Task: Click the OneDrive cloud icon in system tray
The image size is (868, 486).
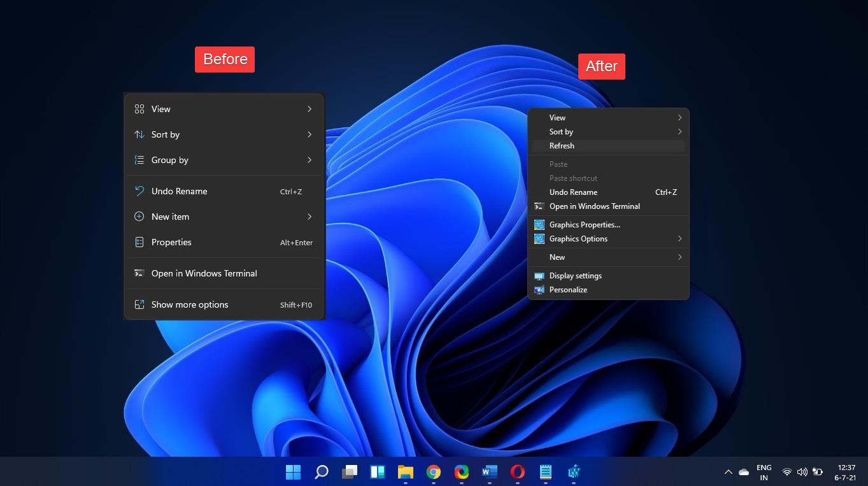Action: [x=743, y=472]
